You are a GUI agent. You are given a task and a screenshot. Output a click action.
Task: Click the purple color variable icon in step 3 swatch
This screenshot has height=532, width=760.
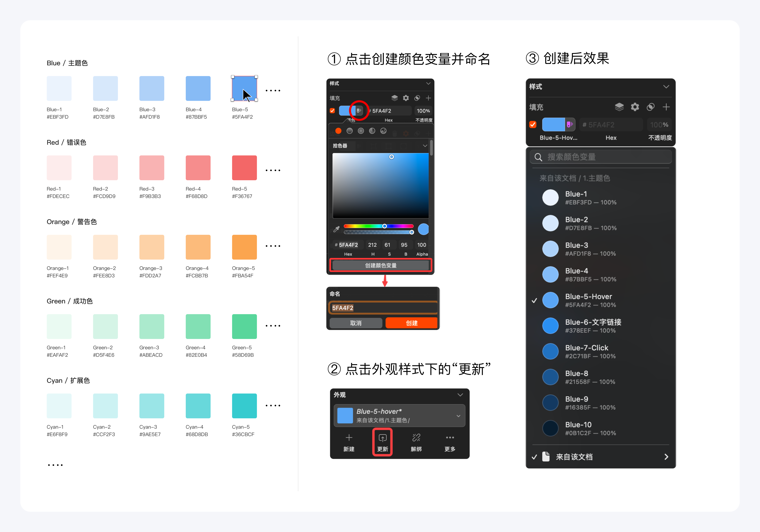(570, 125)
